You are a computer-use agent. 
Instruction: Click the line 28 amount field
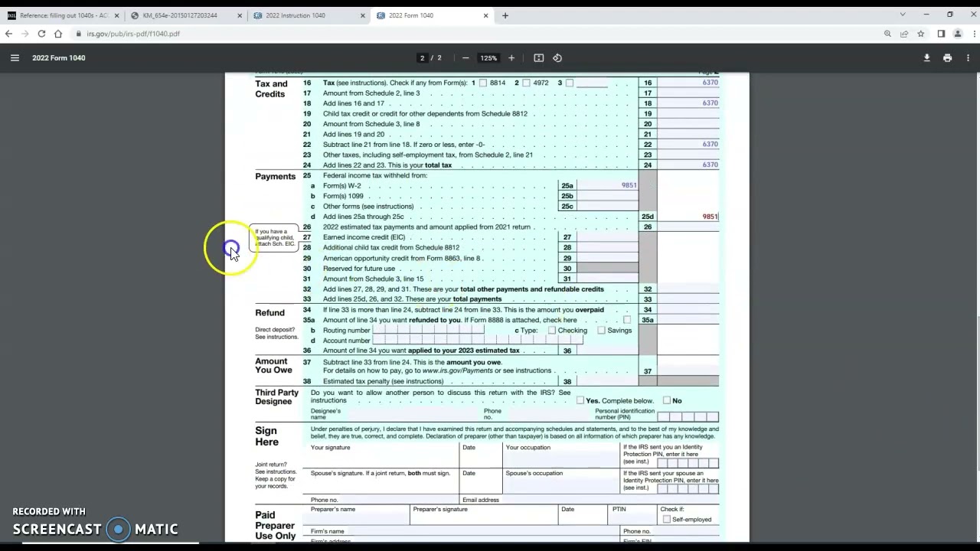coord(607,248)
